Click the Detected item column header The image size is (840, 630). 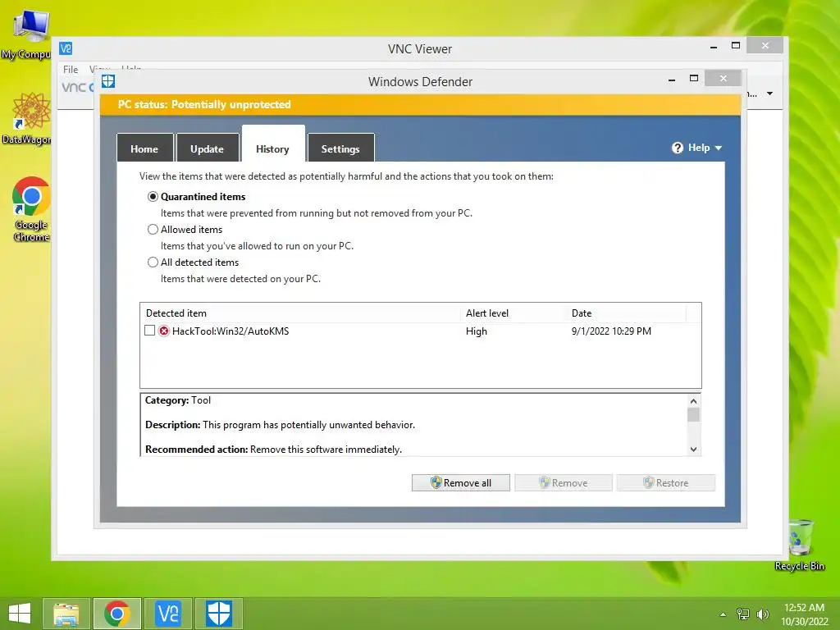click(300, 313)
